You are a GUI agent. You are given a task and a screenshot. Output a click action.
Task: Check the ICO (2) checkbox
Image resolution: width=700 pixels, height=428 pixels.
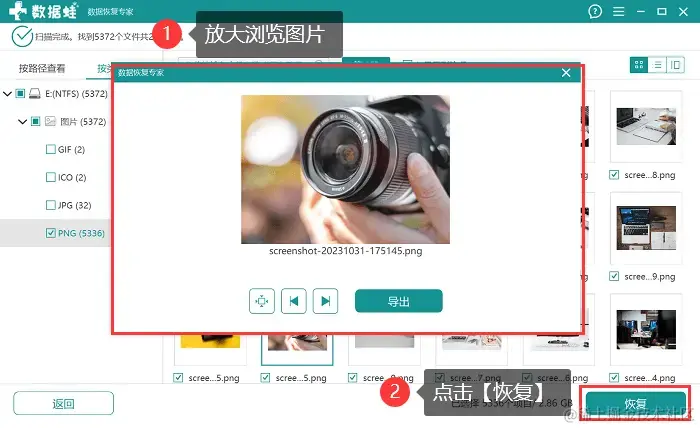[x=51, y=177]
